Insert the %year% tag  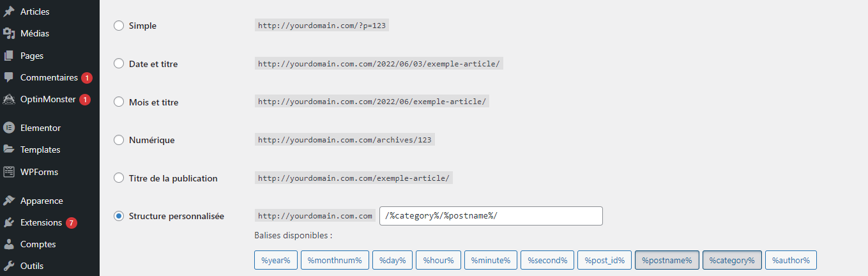275,260
